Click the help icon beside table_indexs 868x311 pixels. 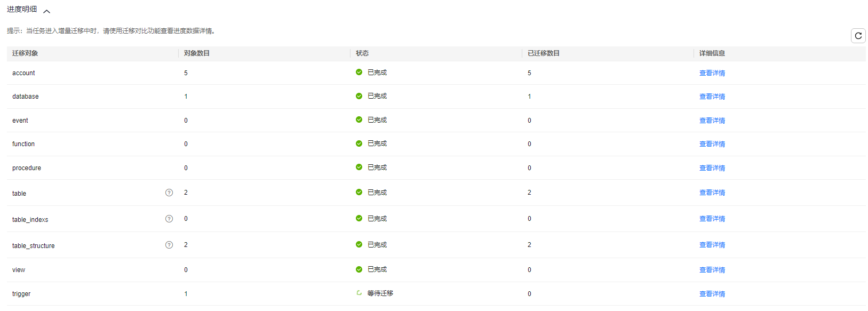click(x=169, y=219)
